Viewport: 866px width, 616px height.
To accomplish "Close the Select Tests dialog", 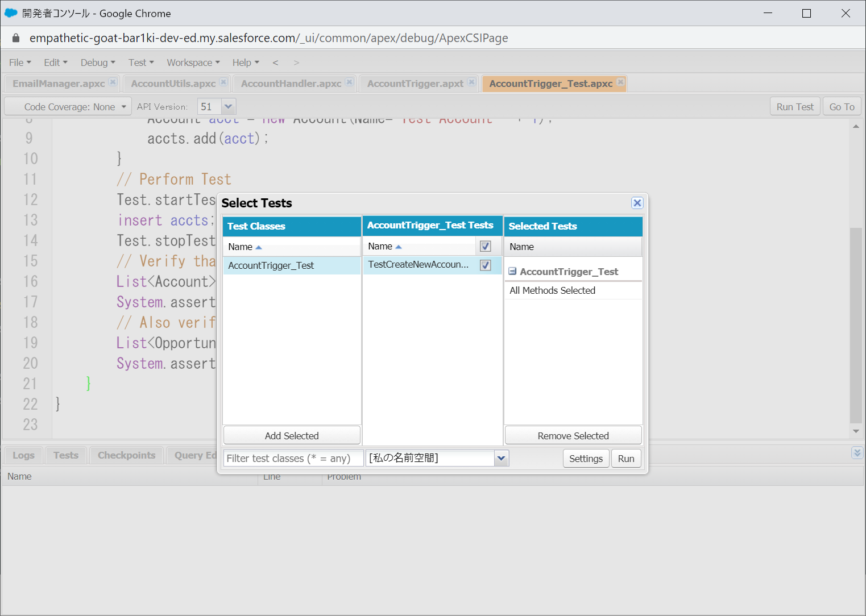I will (637, 203).
